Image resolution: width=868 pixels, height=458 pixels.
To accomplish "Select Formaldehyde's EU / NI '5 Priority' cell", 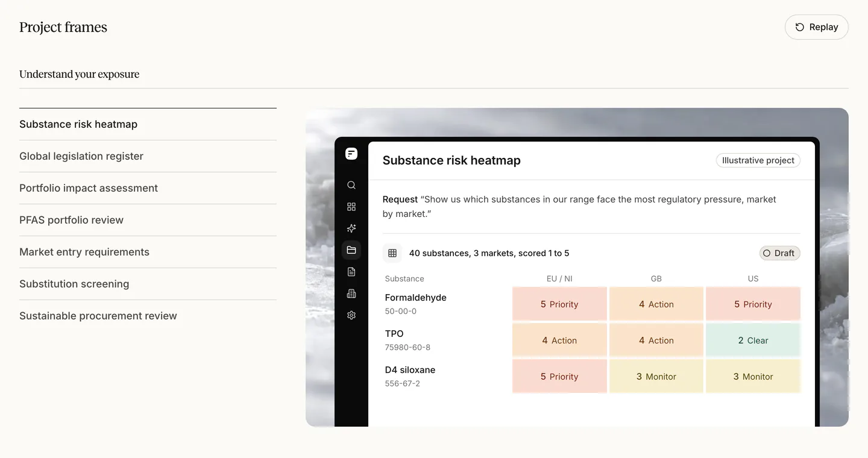I will (559, 304).
